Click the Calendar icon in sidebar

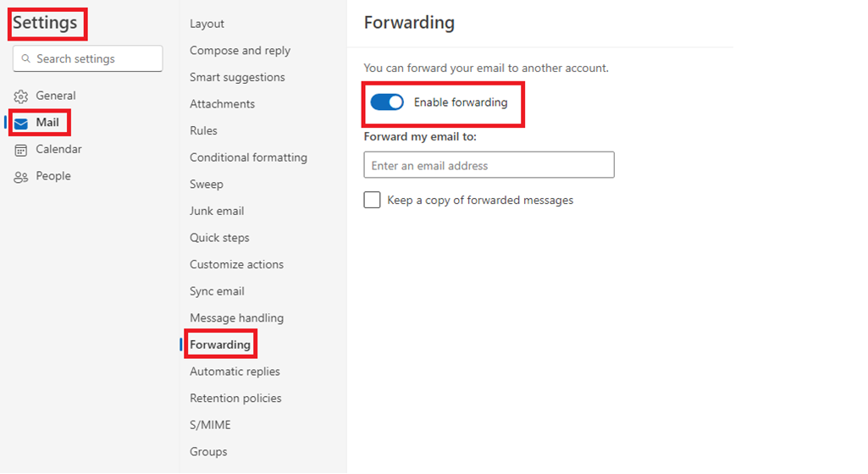(x=21, y=150)
